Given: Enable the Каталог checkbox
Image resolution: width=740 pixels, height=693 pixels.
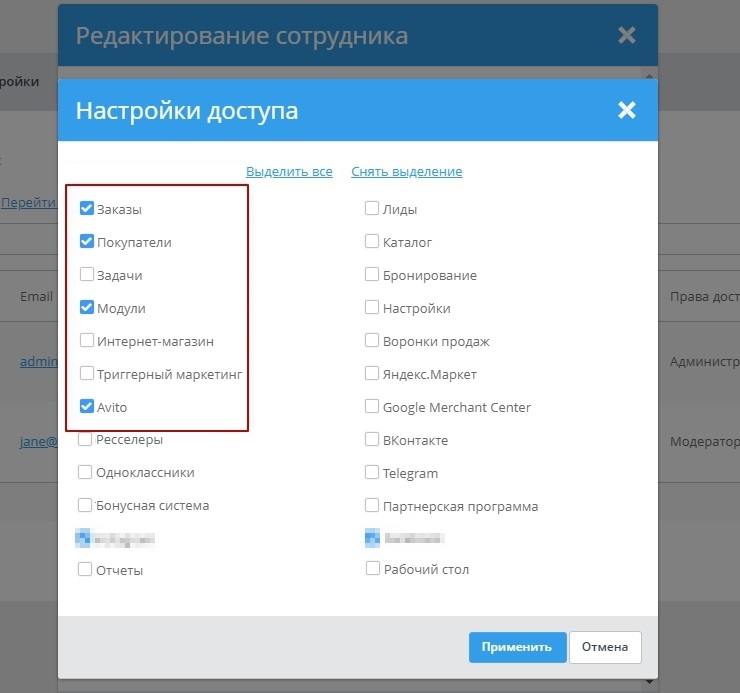Looking at the screenshot, I should 372,242.
